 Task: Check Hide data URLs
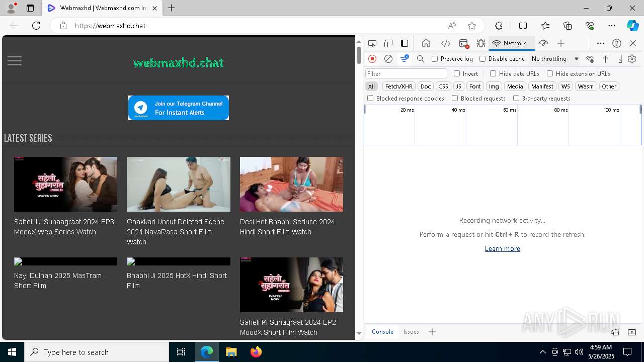click(493, 73)
